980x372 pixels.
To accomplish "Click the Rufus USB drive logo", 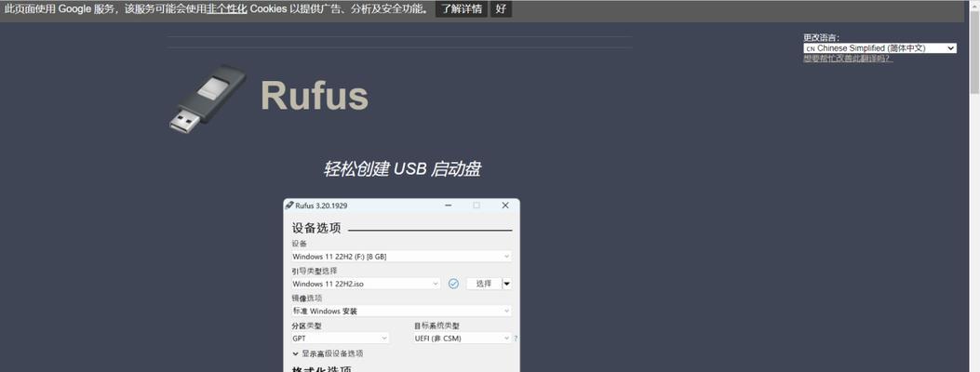I will [x=208, y=99].
